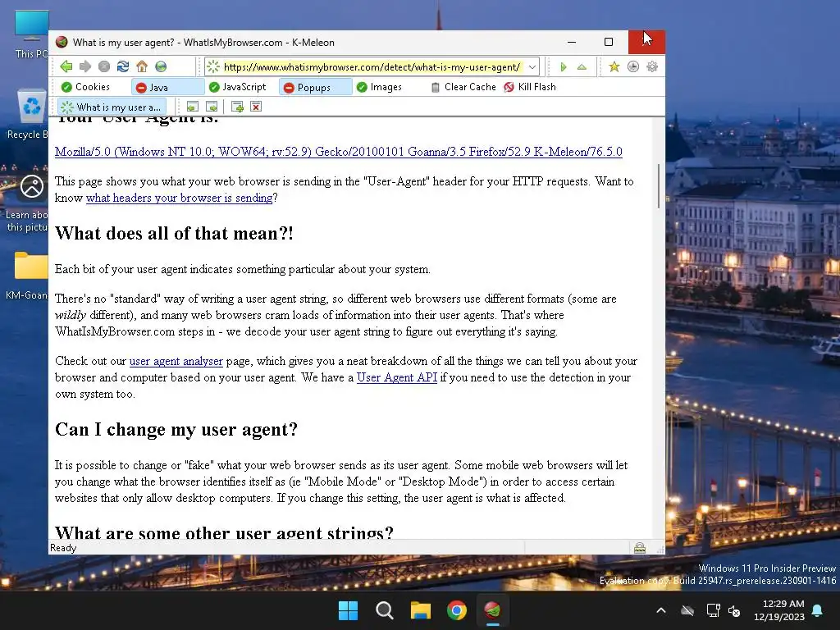Click the spinning site icon in URL bar
Viewport: 840px width, 630px height.
213,66
